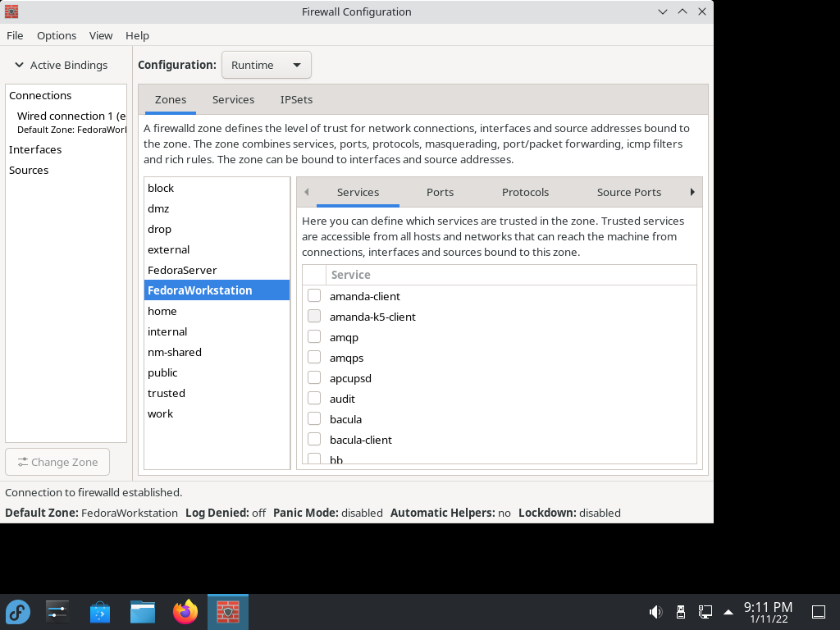This screenshot has height=630, width=840.
Task: Open the File menu
Action: click(x=15, y=35)
